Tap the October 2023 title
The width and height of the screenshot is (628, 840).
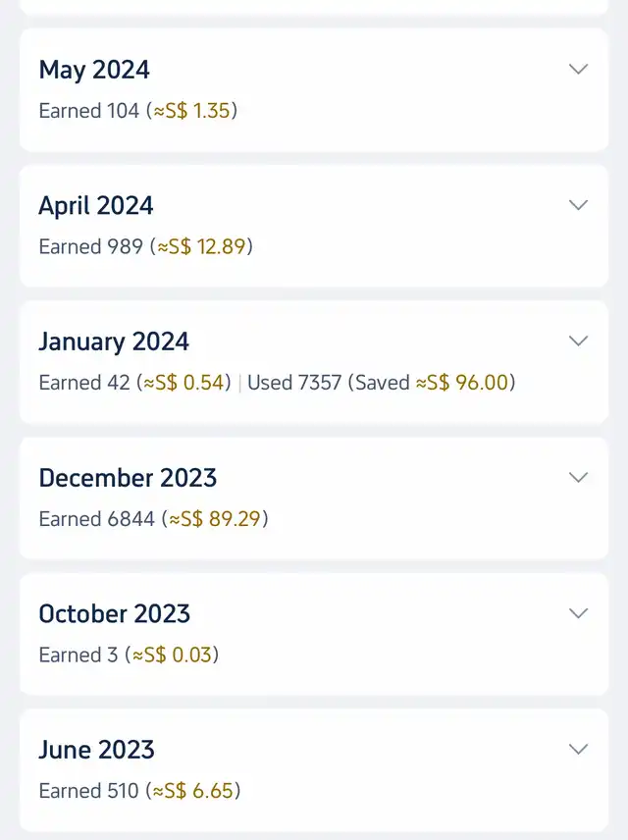(114, 614)
